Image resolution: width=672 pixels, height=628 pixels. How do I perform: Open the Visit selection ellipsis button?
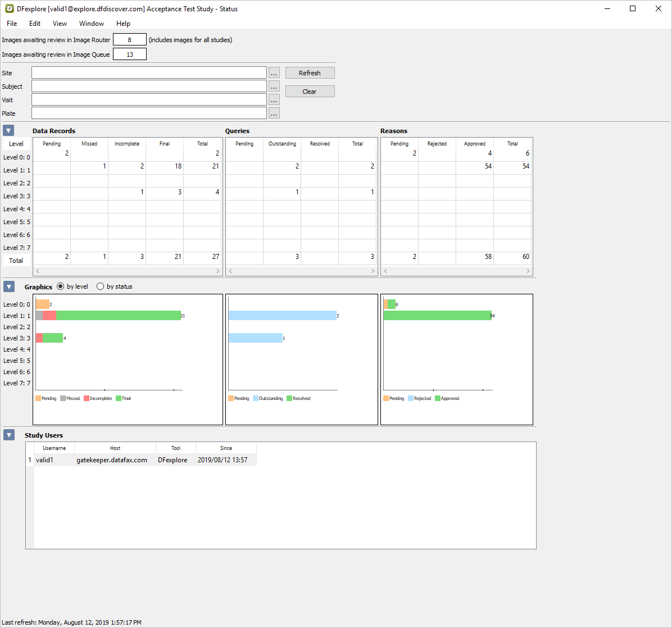(274, 100)
